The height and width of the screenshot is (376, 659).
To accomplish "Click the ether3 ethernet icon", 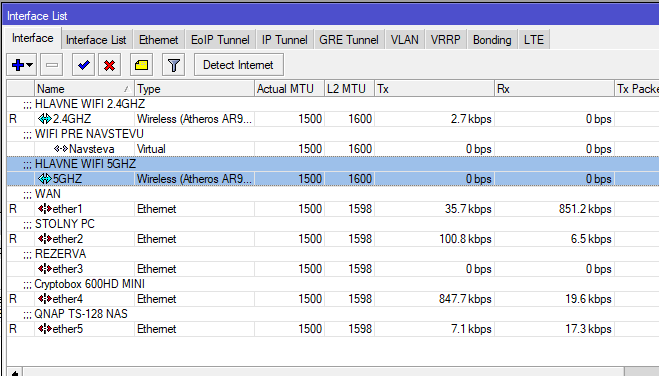I will pyautogui.click(x=45, y=269).
